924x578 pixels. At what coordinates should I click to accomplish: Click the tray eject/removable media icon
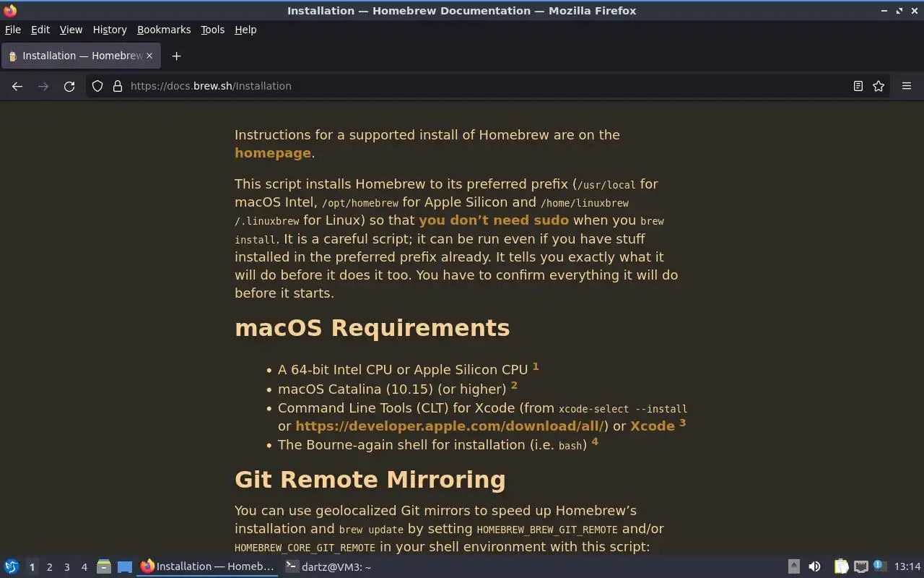click(x=793, y=567)
